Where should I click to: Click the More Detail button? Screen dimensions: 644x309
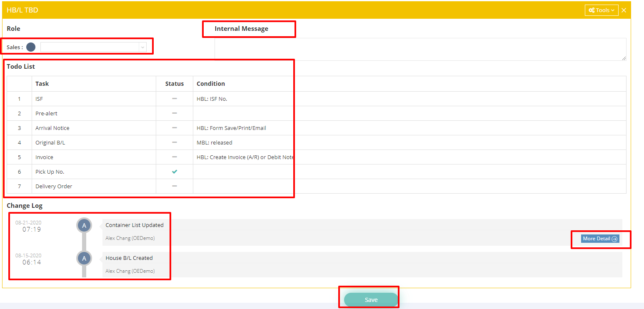click(x=600, y=239)
